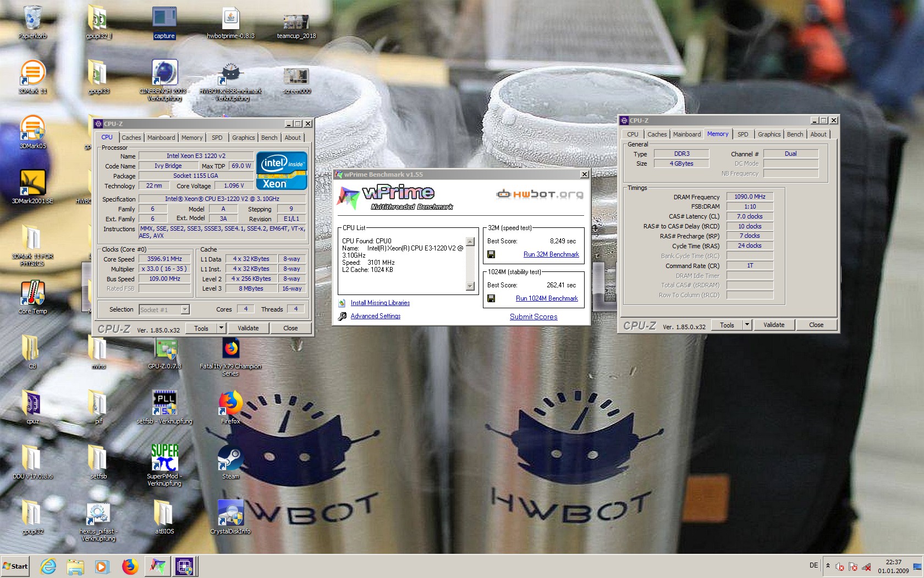Image resolution: width=924 pixels, height=578 pixels.
Task: Open the cpuz archive icon
Action: coord(32,407)
